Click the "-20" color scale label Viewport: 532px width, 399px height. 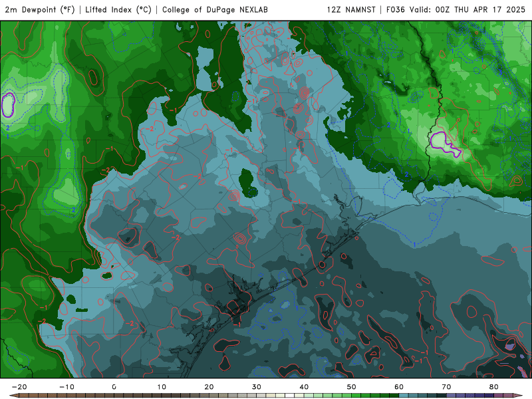19,387
